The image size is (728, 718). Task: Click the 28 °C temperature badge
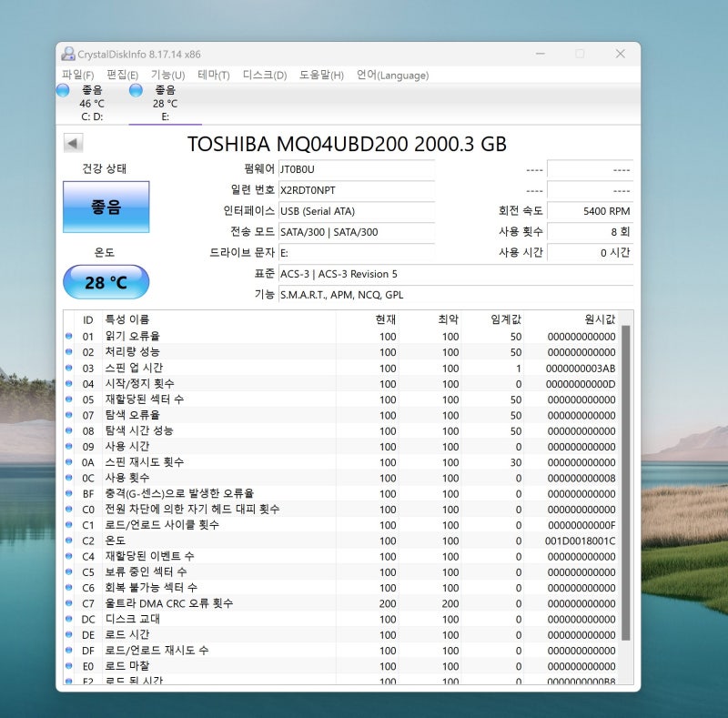tap(105, 282)
